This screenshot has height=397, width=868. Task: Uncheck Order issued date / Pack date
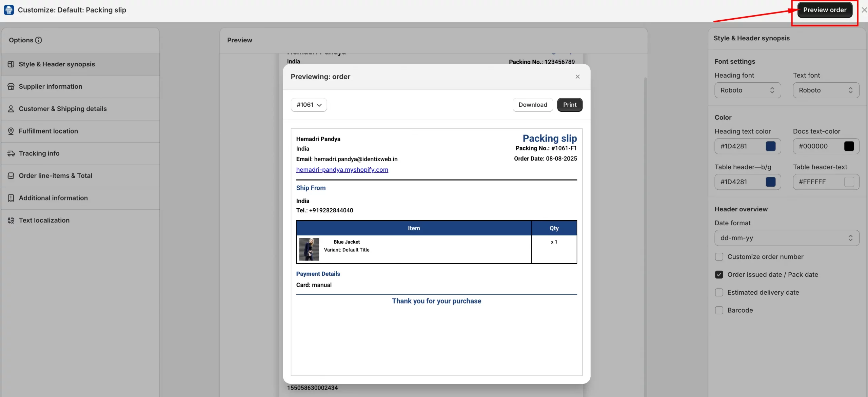click(x=719, y=275)
